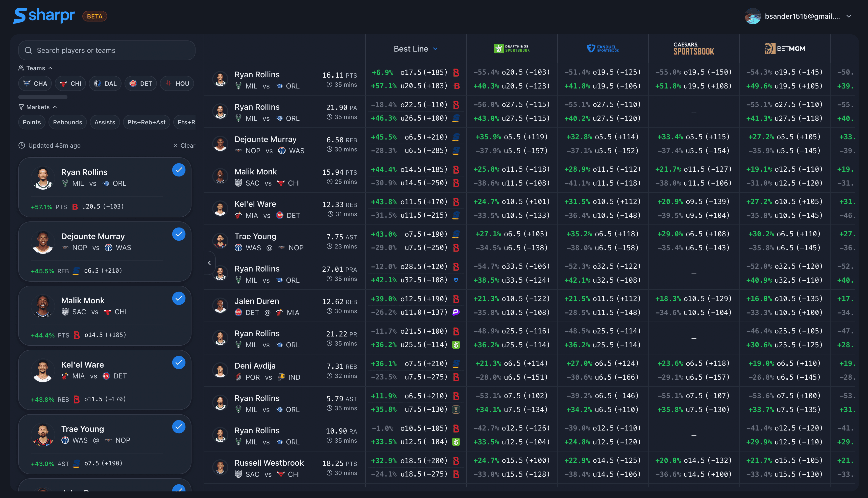Screen dimensions: 868x498
Task: Click the DraftKings Sportsbook column logo
Action: 512,49
